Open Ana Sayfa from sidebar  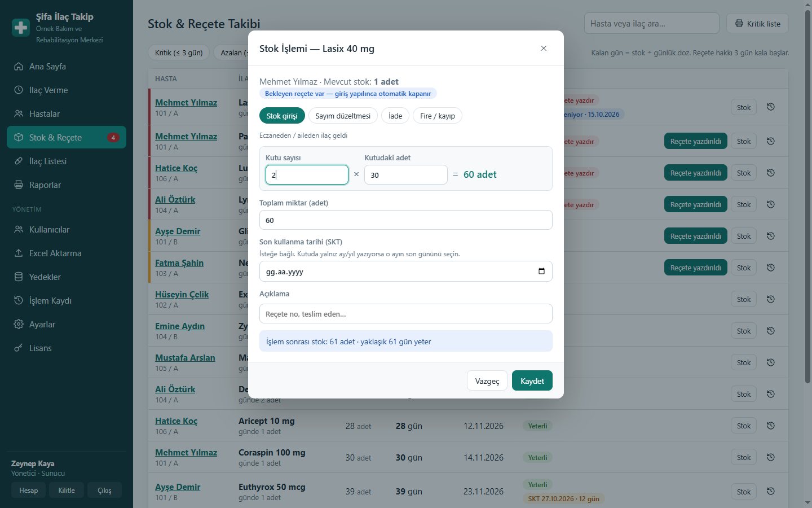[x=67, y=66]
